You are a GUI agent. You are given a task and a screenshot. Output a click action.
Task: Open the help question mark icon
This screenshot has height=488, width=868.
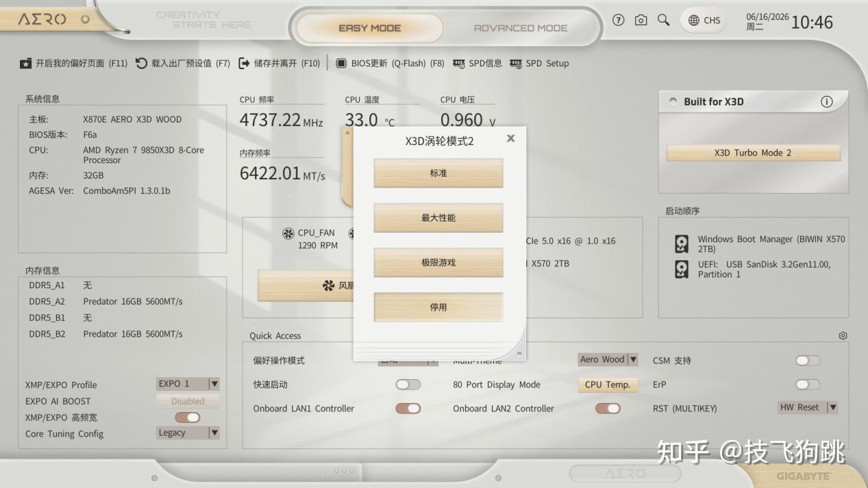coord(619,21)
